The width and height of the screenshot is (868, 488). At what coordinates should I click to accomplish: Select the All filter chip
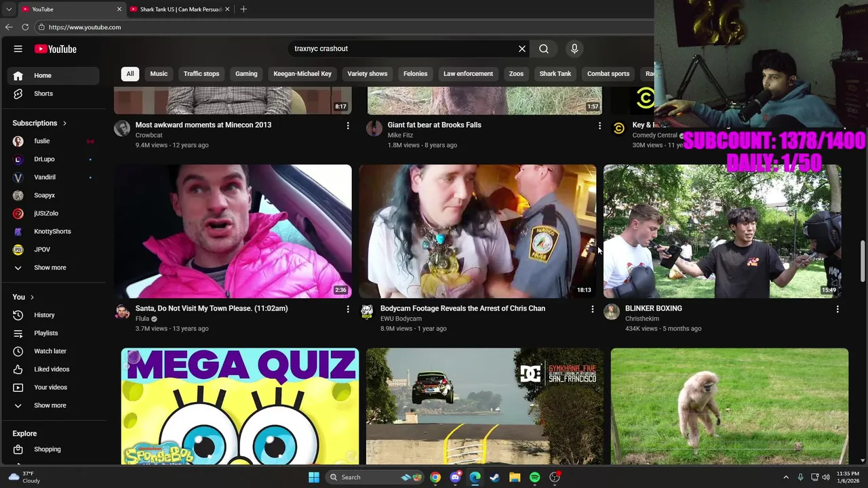tap(130, 74)
